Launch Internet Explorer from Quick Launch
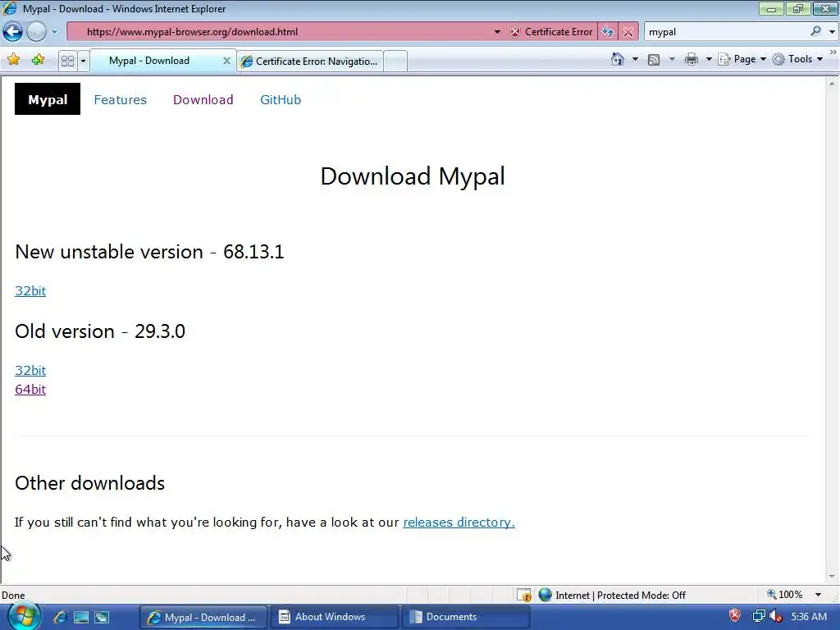 (x=60, y=617)
